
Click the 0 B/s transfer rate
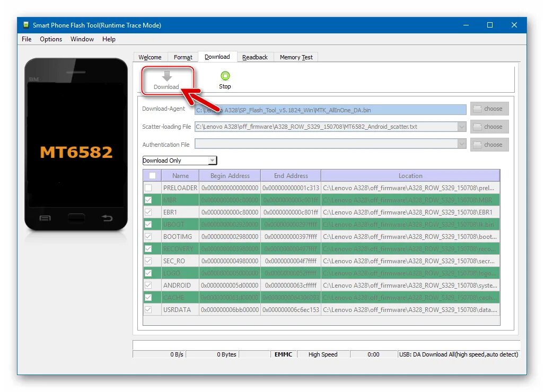pos(177,354)
